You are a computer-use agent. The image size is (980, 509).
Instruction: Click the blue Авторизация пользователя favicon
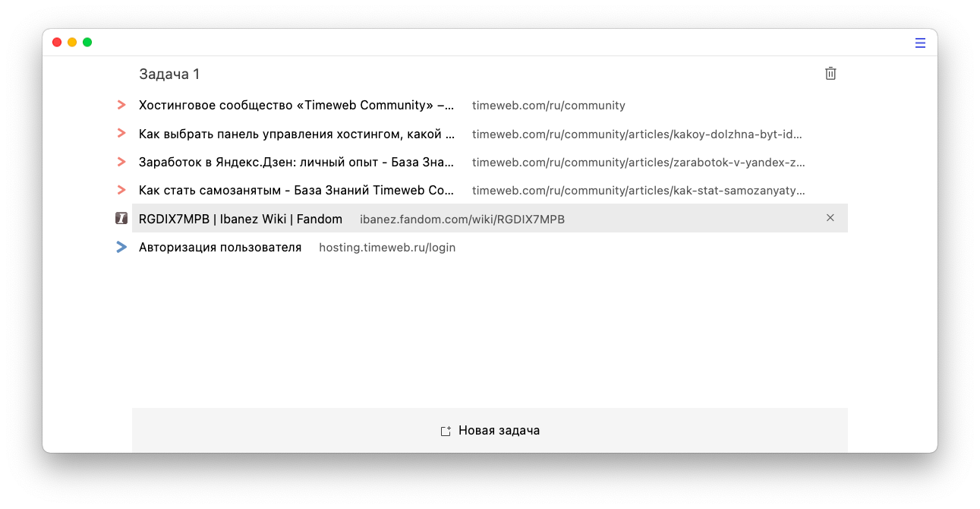click(121, 247)
